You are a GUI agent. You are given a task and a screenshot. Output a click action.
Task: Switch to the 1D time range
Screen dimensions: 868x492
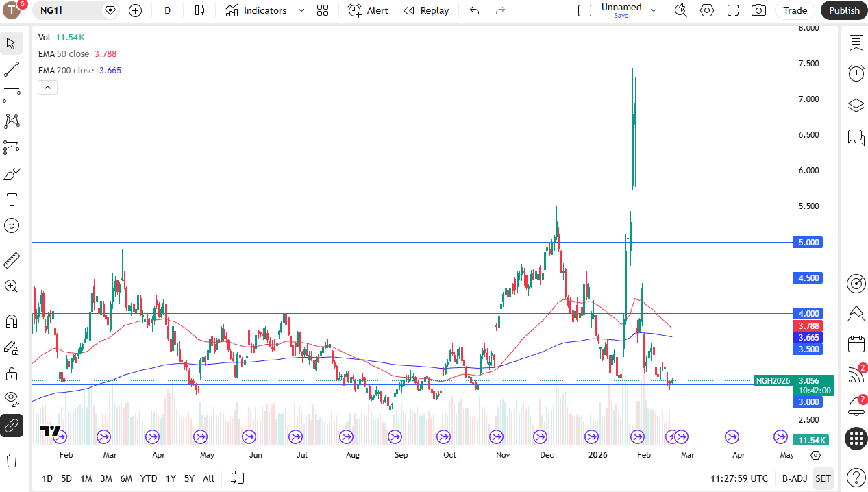point(47,478)
